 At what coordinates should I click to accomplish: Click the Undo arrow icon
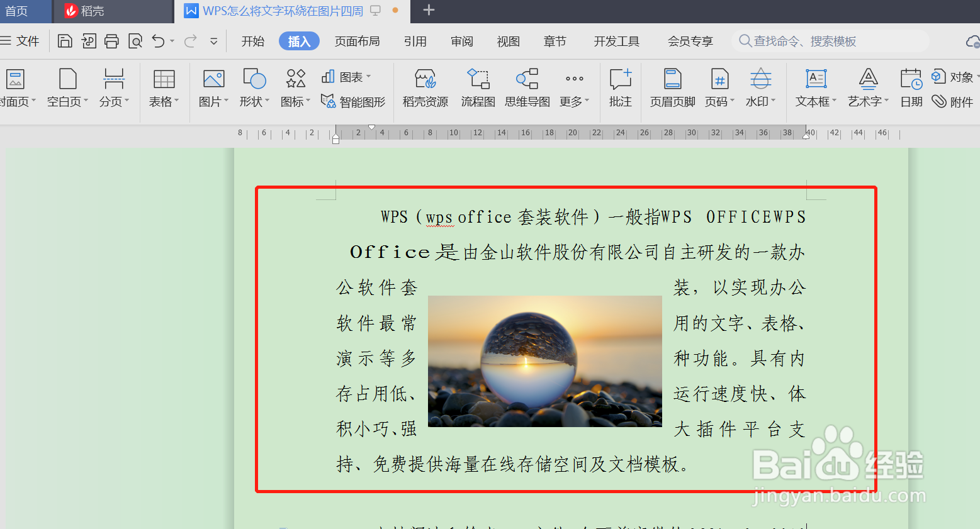[x=158, y=42]
